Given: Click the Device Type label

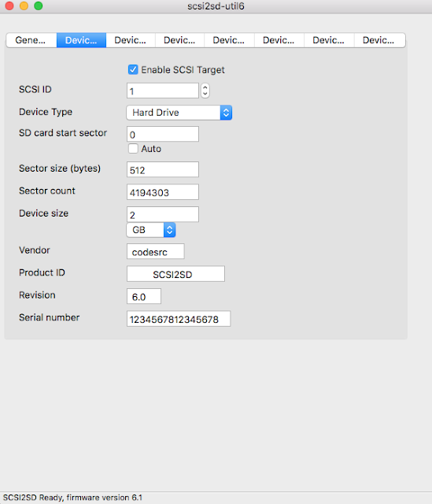Looking at the screenshot, I should click(x=46, y=112).
